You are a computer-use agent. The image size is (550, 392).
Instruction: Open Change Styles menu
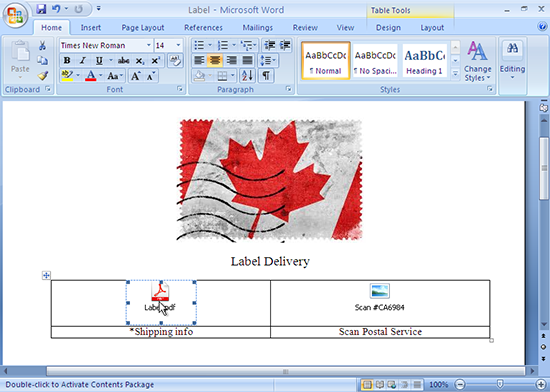click(477, 62)
